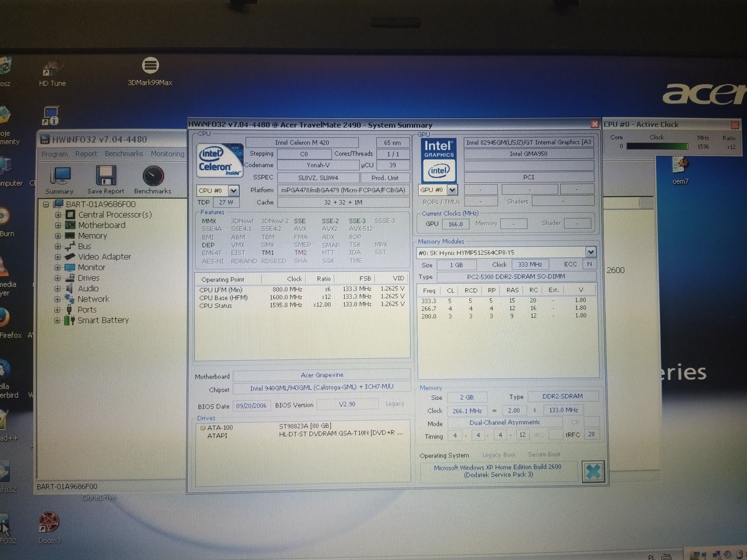Open the GPU #0 dropdown

(x=452, y=190)
